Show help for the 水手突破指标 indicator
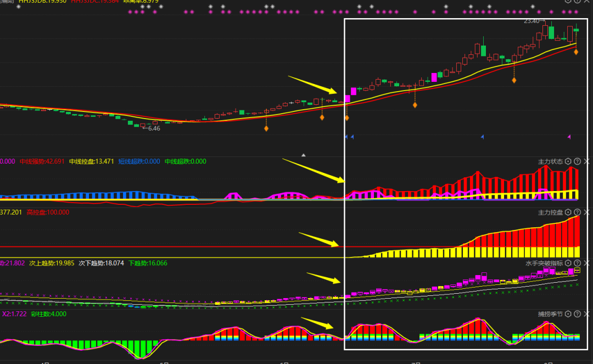593x364 pixels. point(577,263)
